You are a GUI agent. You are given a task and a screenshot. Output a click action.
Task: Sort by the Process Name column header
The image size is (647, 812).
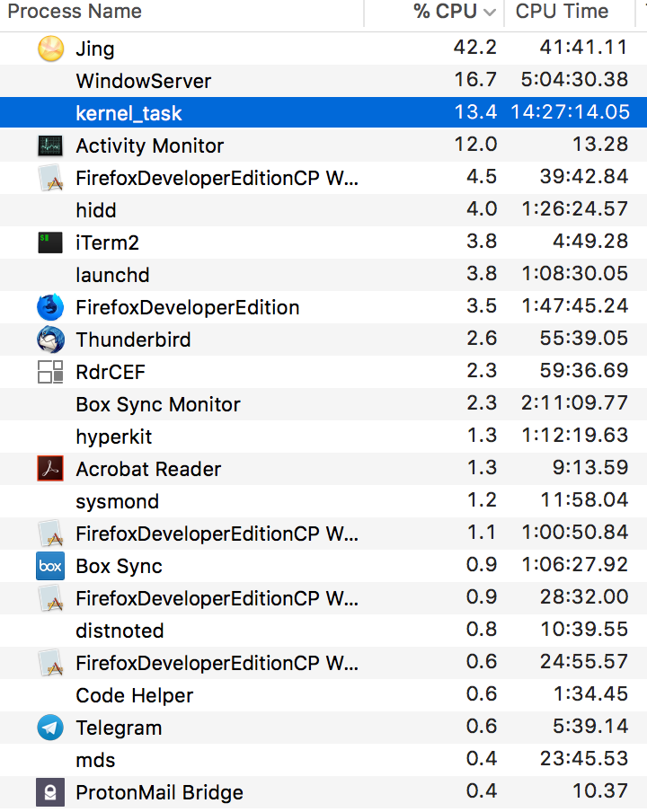pos(75,12)
